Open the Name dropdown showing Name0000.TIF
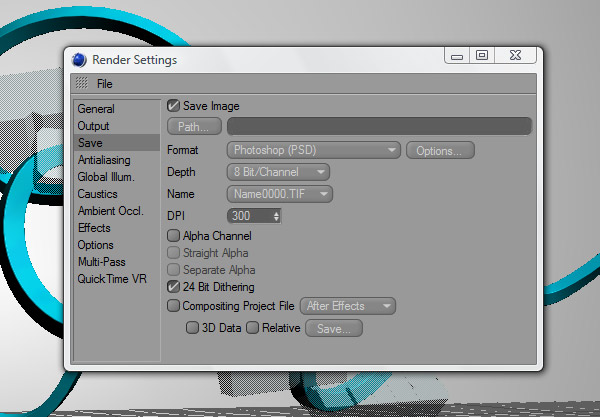Image resolution: width=600 pixels, height=417 pixels. (x=280, y=194)
